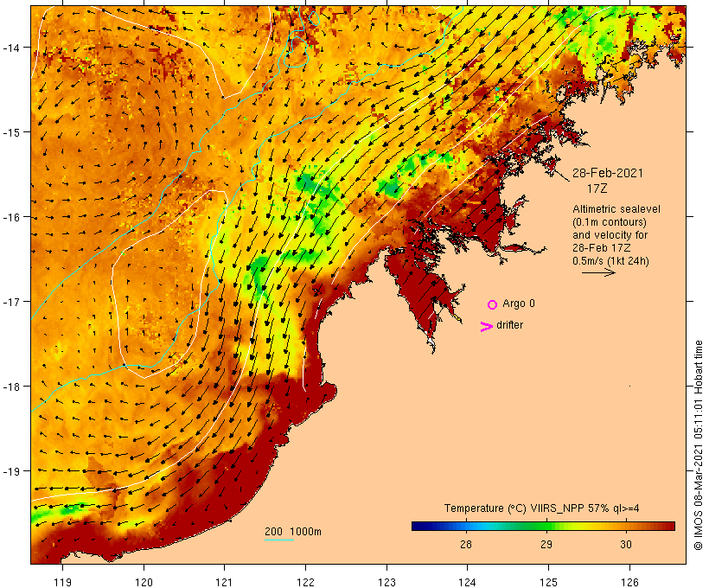This screenshot has width=709, height=588.
Task: Click the colorbar tick label '30'
Action: click(626, 545)
